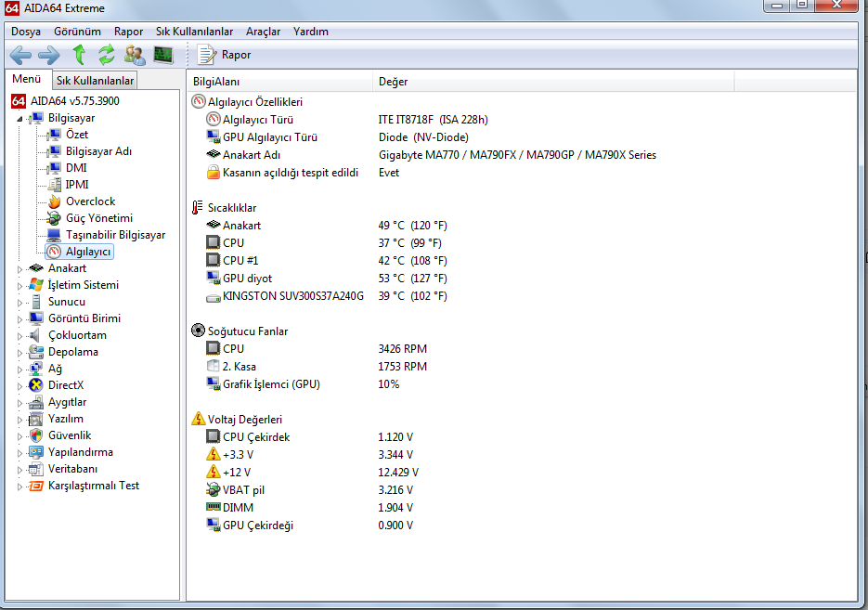Click the Rapor toolbar button label
Screen dimensions: 868x610
tap(237, 55)
